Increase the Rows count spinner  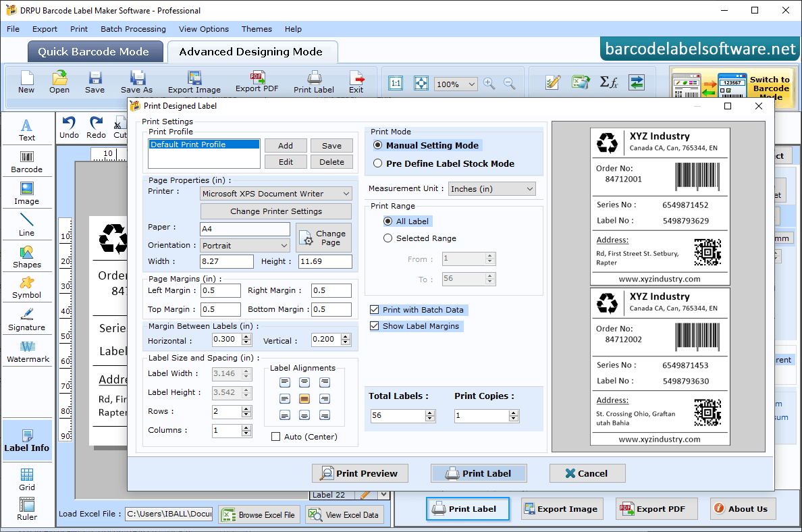246,409
